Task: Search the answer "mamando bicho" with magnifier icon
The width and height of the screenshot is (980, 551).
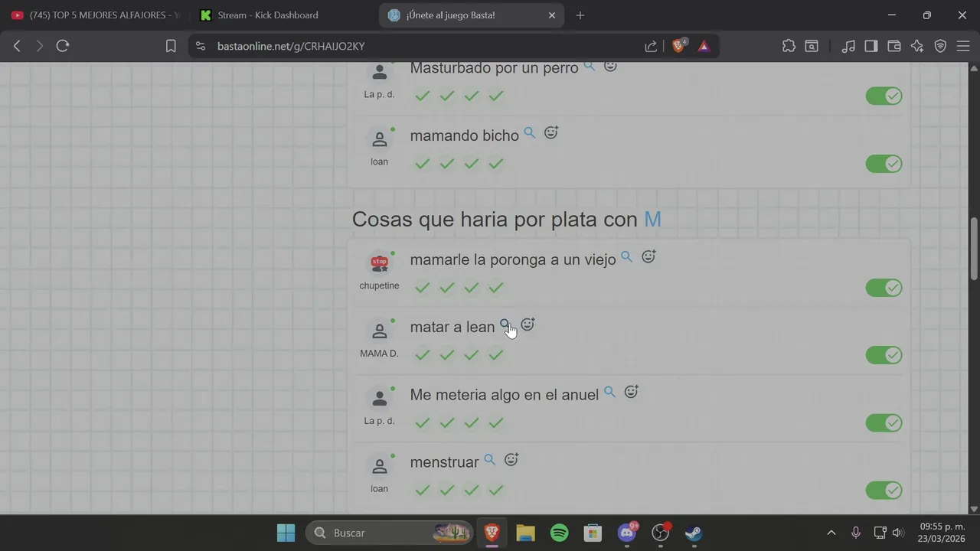Action: [x=529, y=132]
